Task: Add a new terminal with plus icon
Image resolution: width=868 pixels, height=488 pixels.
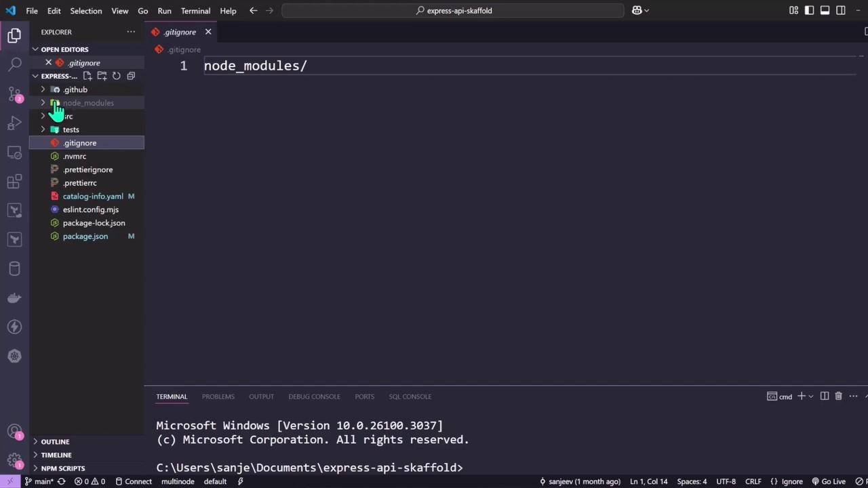Action: (801, 396)
